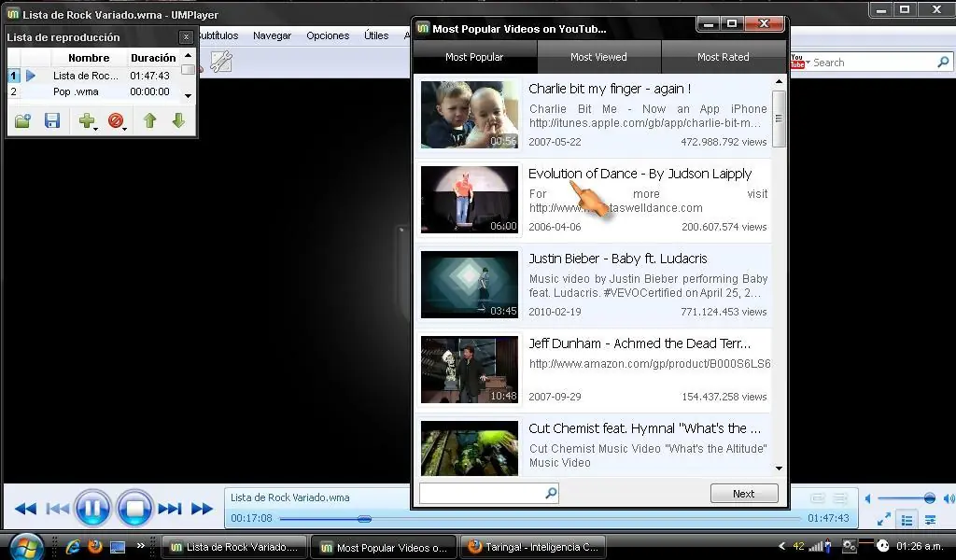
Task: Select Evolution of Dance video title
Action: point(640,174)
